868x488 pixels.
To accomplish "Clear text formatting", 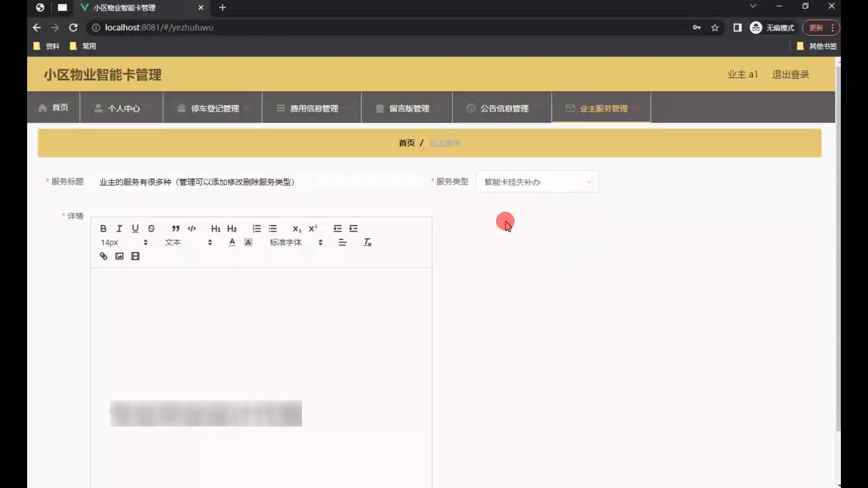I will pyautogui.click(x=368, y=243).
